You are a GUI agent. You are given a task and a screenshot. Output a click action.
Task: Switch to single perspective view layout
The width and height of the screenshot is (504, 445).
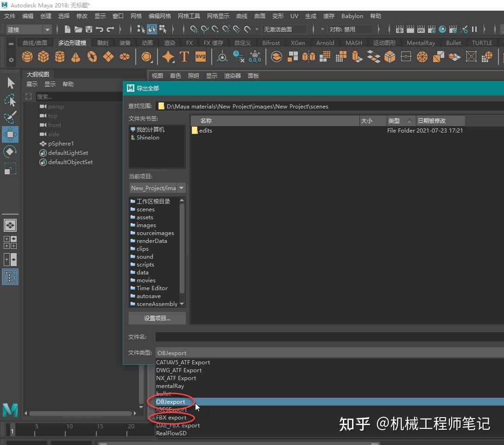[x=10, y=225]
